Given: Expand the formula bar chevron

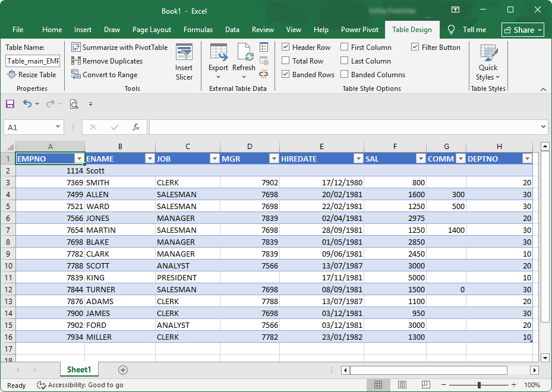Looking at the screenshot, I should [544, 127].
